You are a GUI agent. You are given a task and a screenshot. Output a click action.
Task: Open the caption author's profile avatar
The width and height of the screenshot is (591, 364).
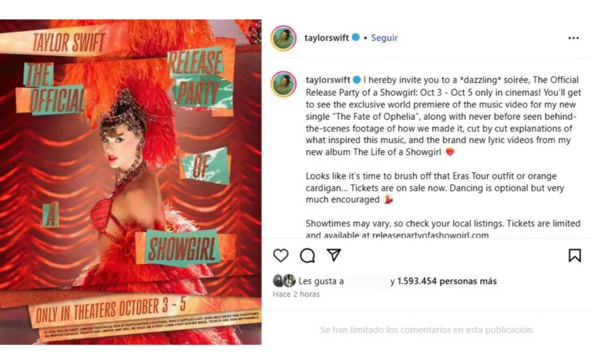(x=283, y=83)
